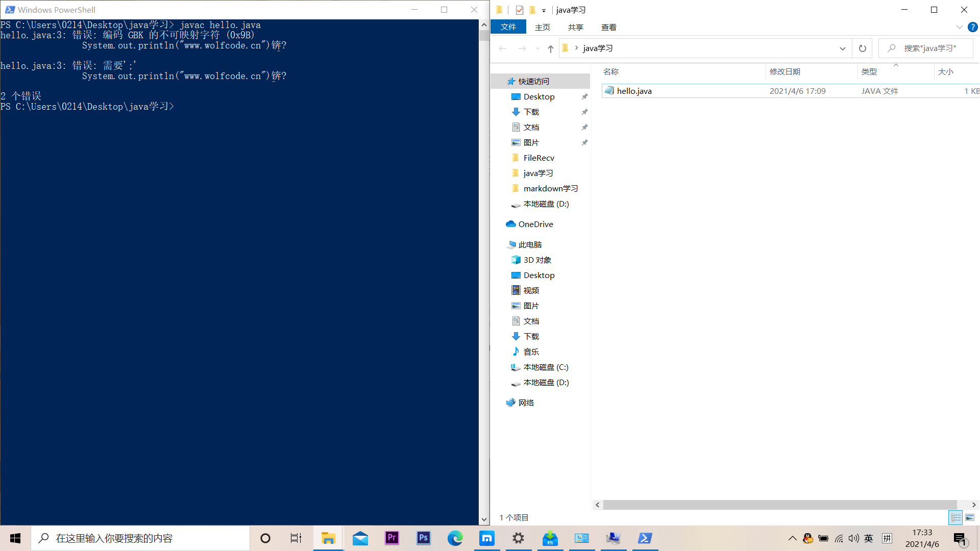Select OneDrive in navigation pane

point(535,224)
